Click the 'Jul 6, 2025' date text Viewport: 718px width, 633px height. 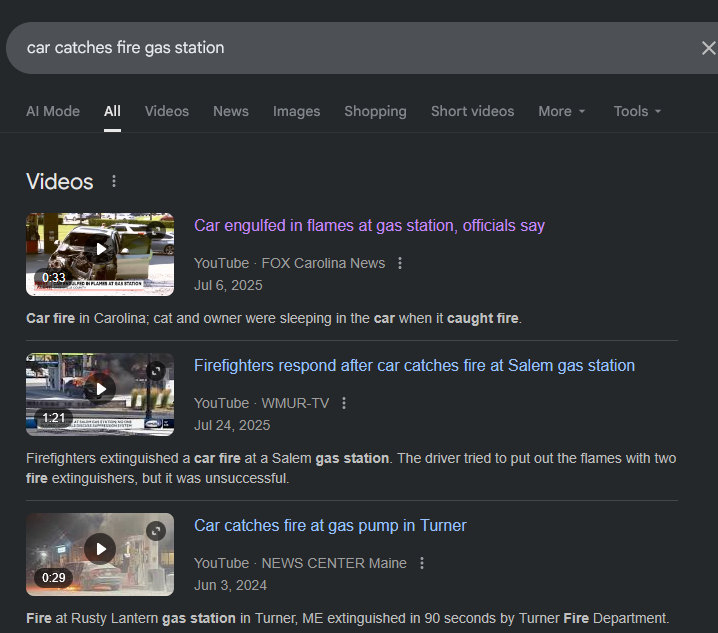[x=228, y=285]
